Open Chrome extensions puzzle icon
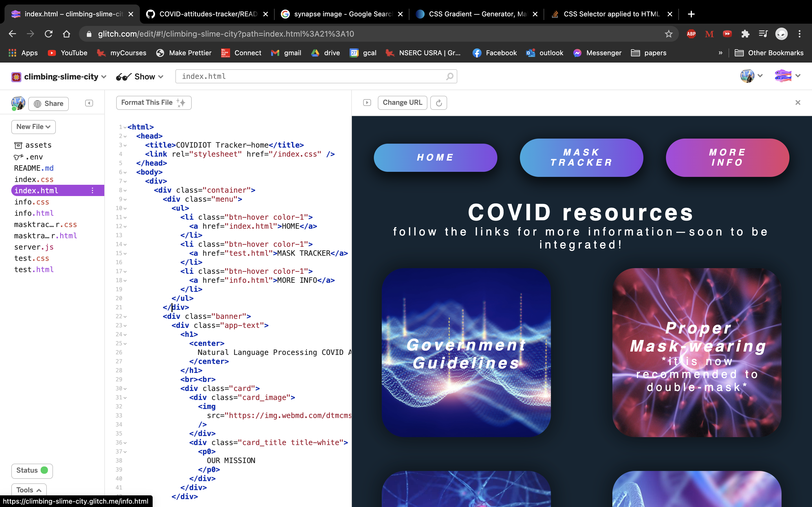 tap(745, 34)
